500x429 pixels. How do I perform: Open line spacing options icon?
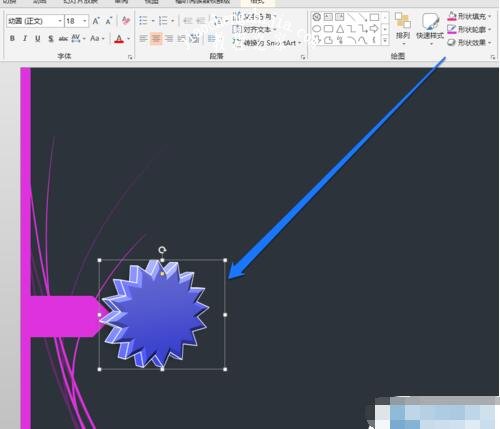pyautogui.click(x=219, y=21)
